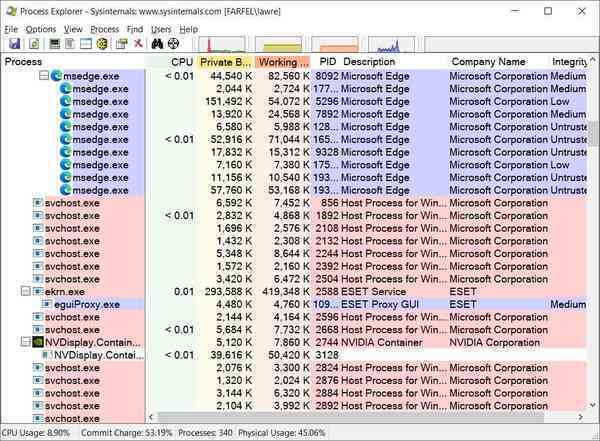The width and height of the screenshot is (600, 441).
Task: Sort by the Private Bytes column header
Action: [x=224, y=62]
